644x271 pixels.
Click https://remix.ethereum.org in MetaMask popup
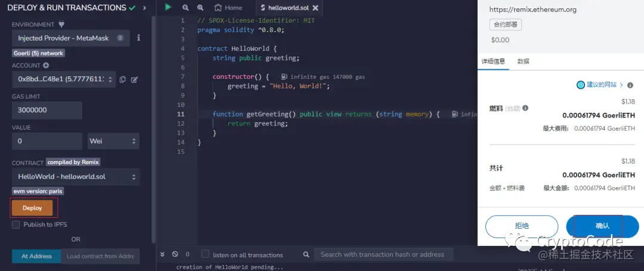point(534,10)
